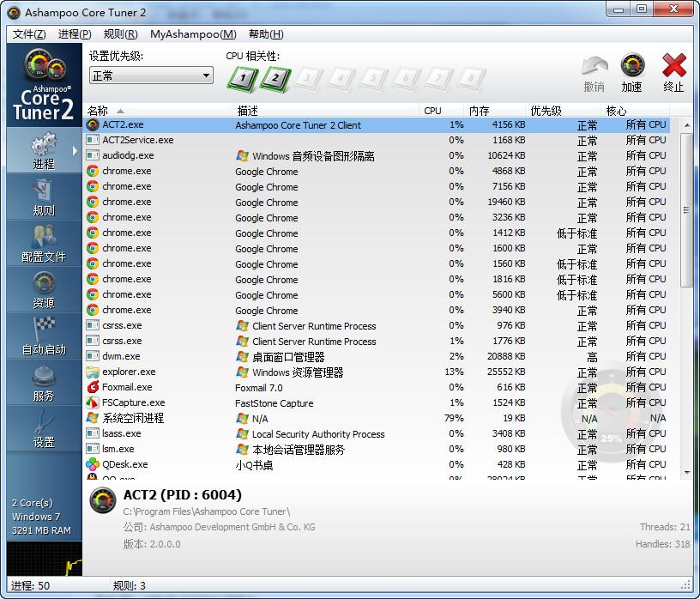Click the Foxmail 7.0 description text
700x599 pixels.
[259, 388]
